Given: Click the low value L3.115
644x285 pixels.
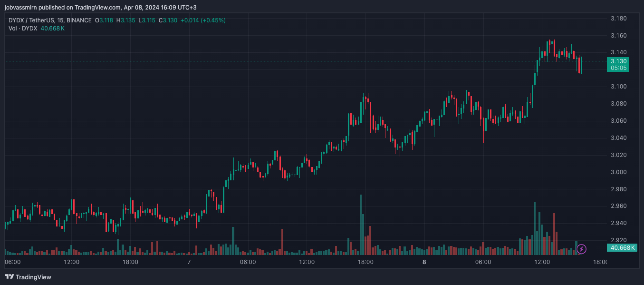Looking at the screenshot, I should [x=147, y=20].
